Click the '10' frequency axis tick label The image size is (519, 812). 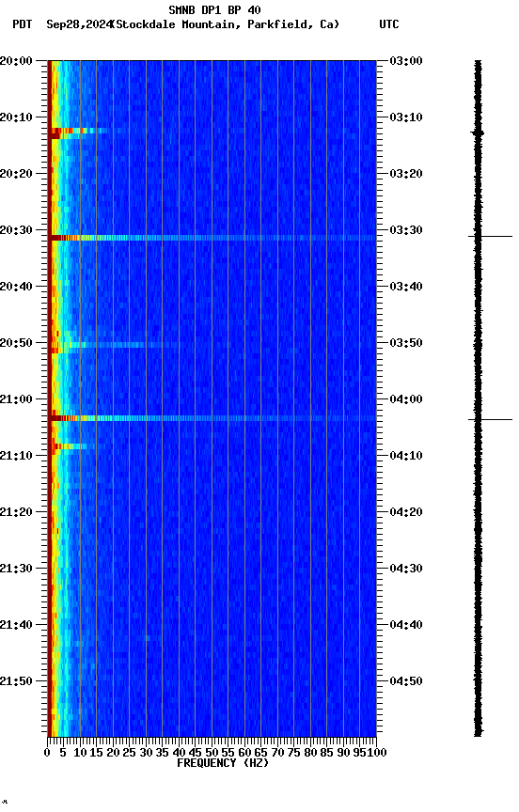(x=80, y=754)
